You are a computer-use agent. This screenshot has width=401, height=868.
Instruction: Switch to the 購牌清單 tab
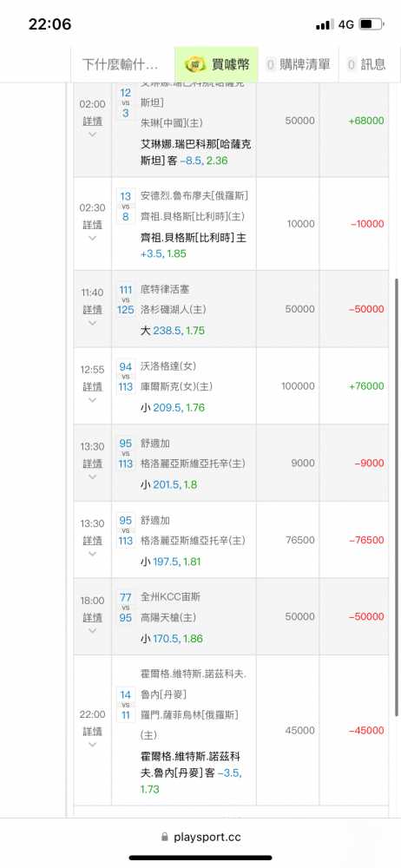(299, 64)
